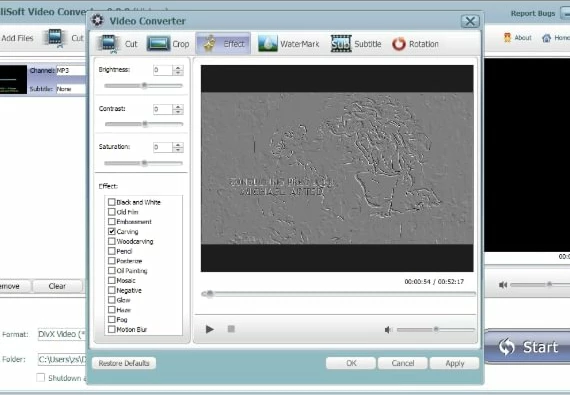Click the output Folder path field
Viewport: 570px width, 395px height.
tap(62, 359)
